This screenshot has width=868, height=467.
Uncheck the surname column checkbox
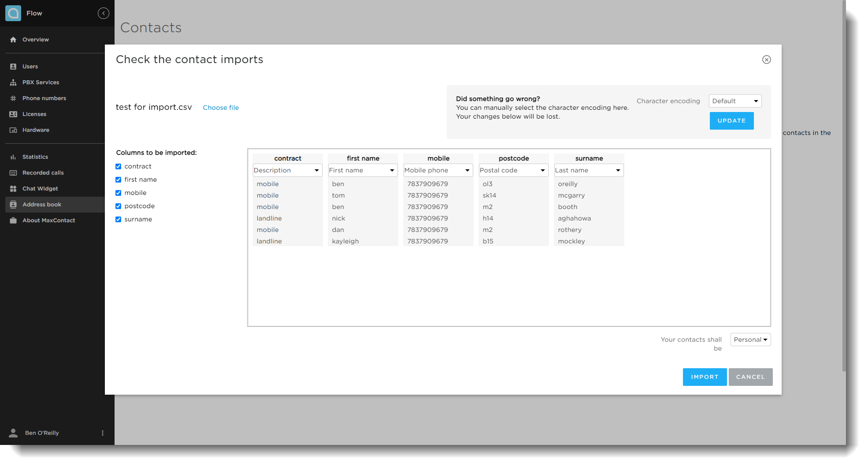[119, 219]
